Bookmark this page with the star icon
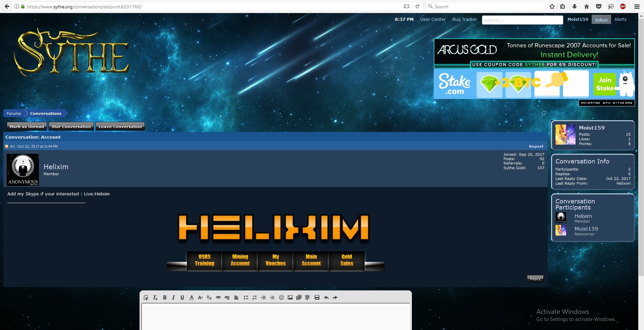Screen dimensions: 644x330 tap(552, 6)
